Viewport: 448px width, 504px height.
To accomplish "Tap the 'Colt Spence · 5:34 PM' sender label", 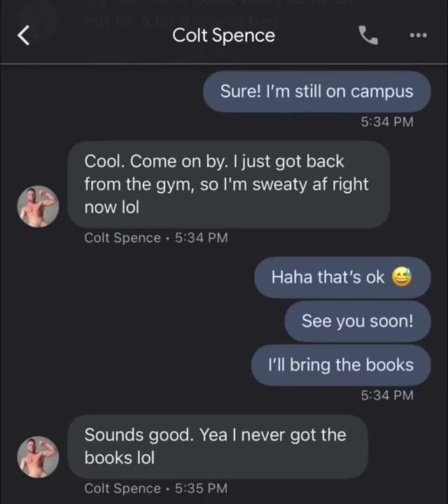I will tap(156, 238).
